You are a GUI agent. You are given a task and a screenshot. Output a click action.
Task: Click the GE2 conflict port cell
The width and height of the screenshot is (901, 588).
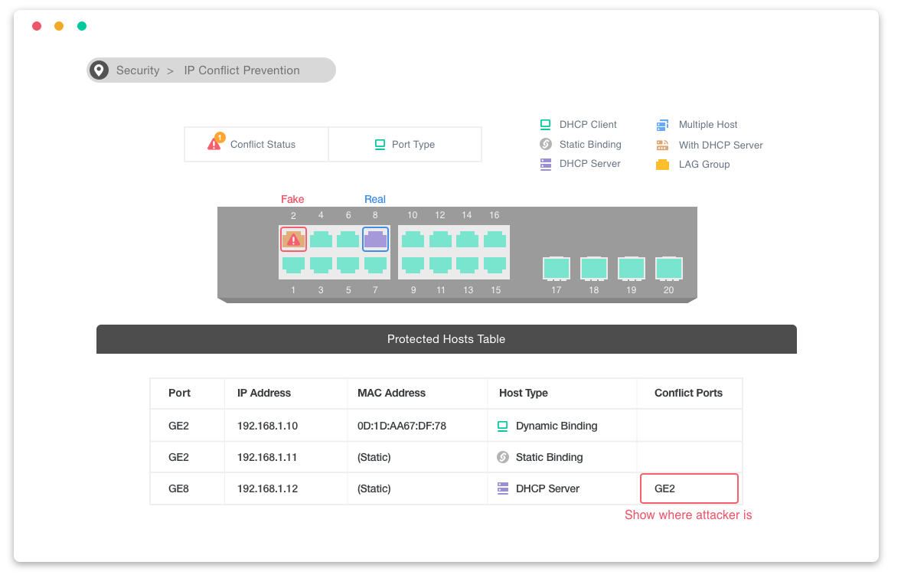(689, 488)
